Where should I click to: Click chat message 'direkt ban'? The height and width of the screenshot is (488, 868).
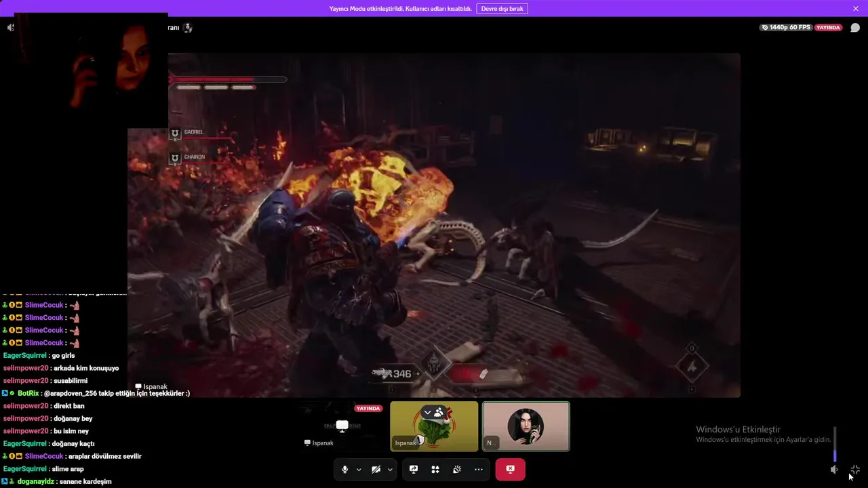[x=68, y=406]
